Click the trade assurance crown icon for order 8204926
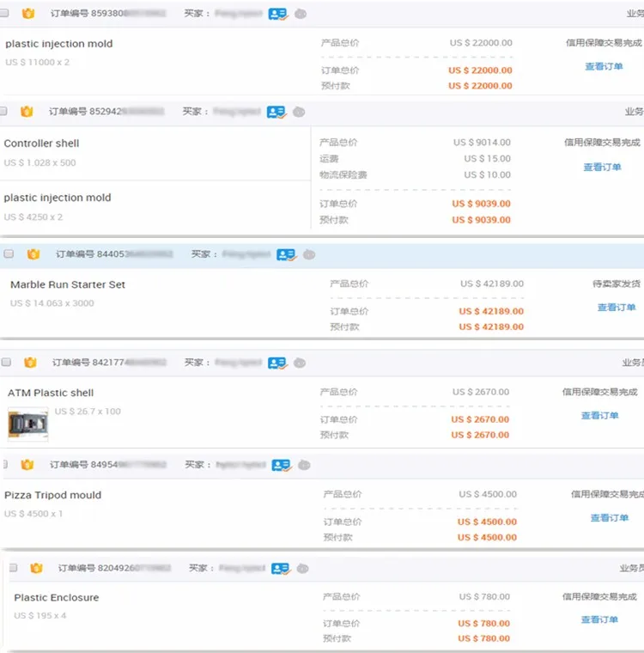The image size is (644, 653). point(37,568)
